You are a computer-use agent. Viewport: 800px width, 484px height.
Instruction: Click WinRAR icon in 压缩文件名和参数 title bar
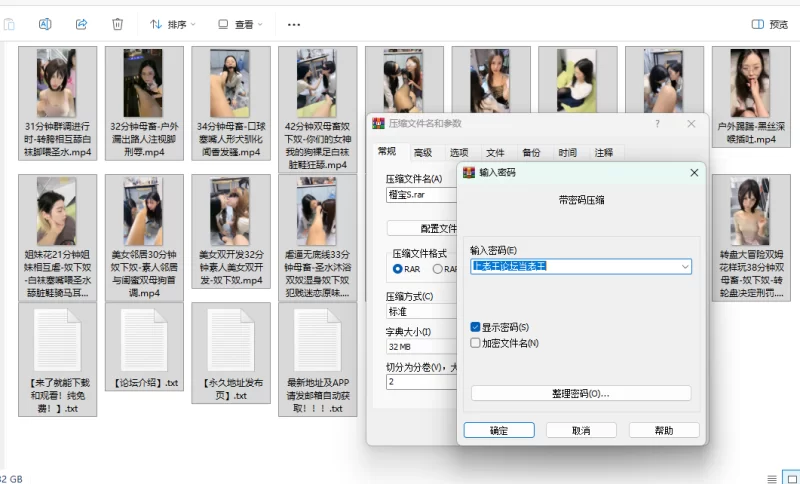[378, 123]
